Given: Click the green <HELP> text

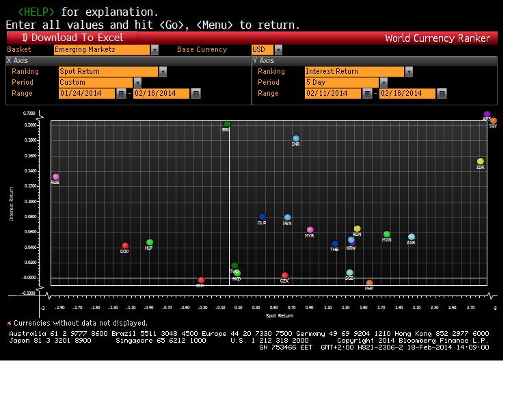Looking at the screenshot, I should [36, 12].
